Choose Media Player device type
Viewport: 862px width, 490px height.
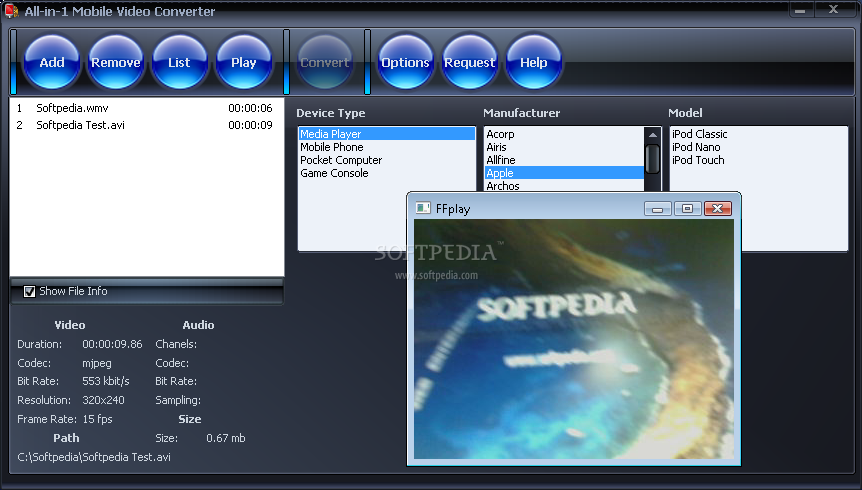386,134
